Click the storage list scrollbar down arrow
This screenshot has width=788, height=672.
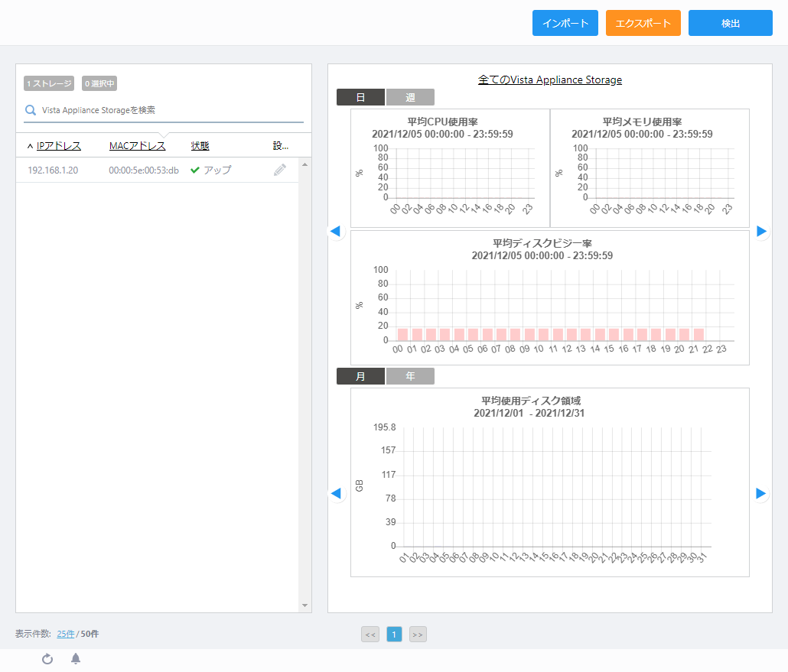click(x=305, y=605)
